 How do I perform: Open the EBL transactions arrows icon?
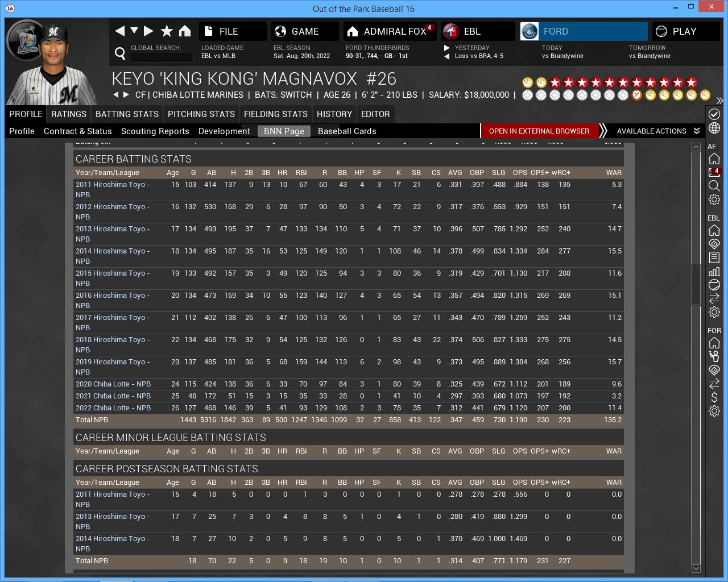click(714, 298)
